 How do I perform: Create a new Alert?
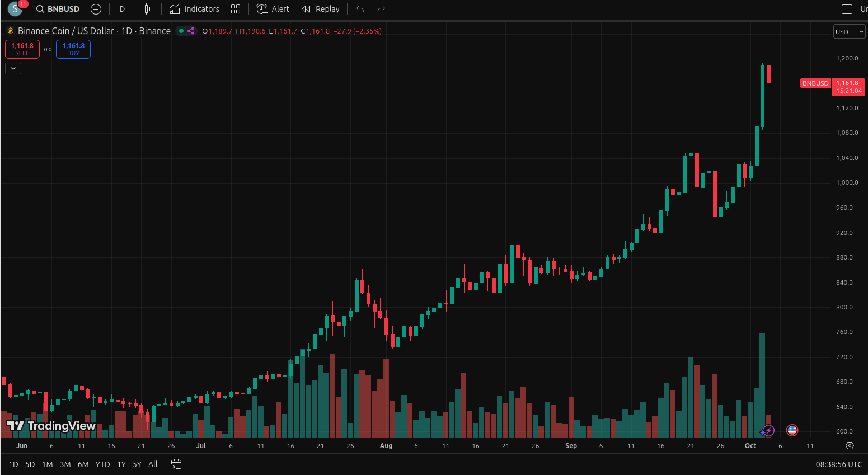273,9
